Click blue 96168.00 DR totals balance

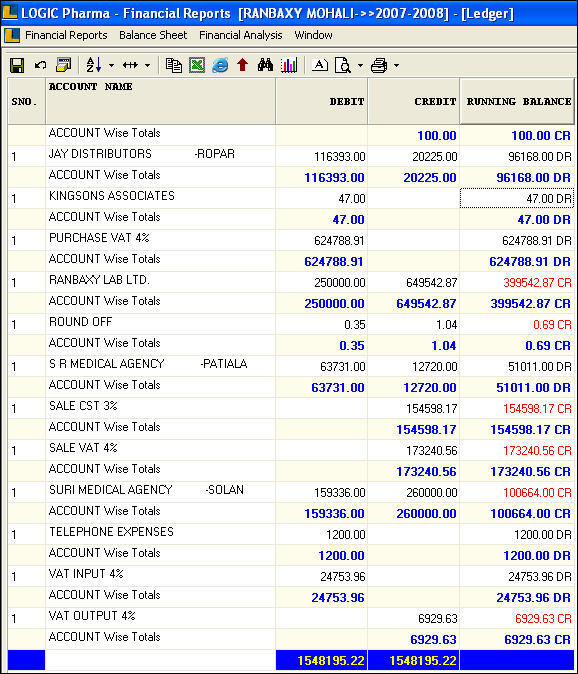click(x=533, y=178)
